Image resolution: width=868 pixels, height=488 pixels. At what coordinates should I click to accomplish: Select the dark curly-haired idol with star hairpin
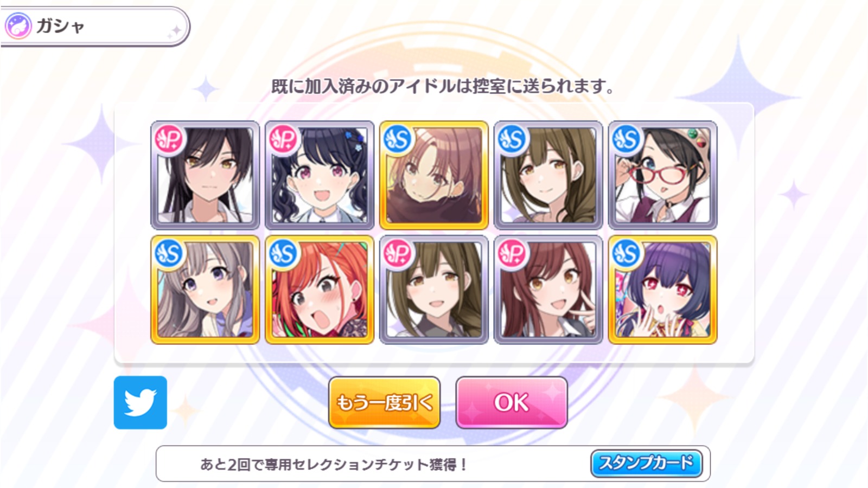click(320, 175)
